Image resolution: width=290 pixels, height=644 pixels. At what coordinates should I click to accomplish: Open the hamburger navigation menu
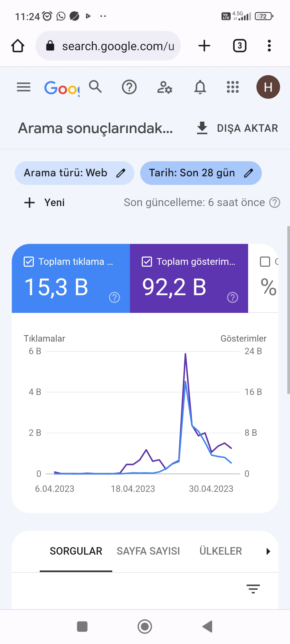tap(24, 87)
